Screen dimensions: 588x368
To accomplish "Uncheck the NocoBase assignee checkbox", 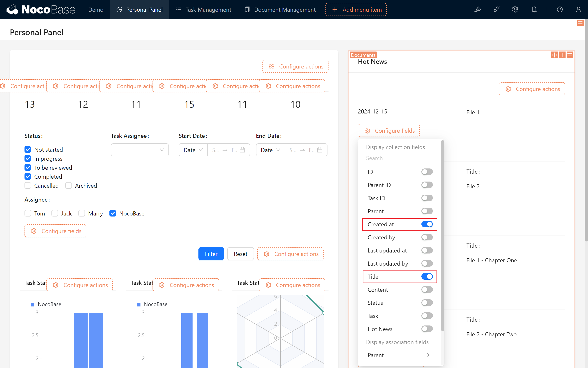I will point(112,213).
